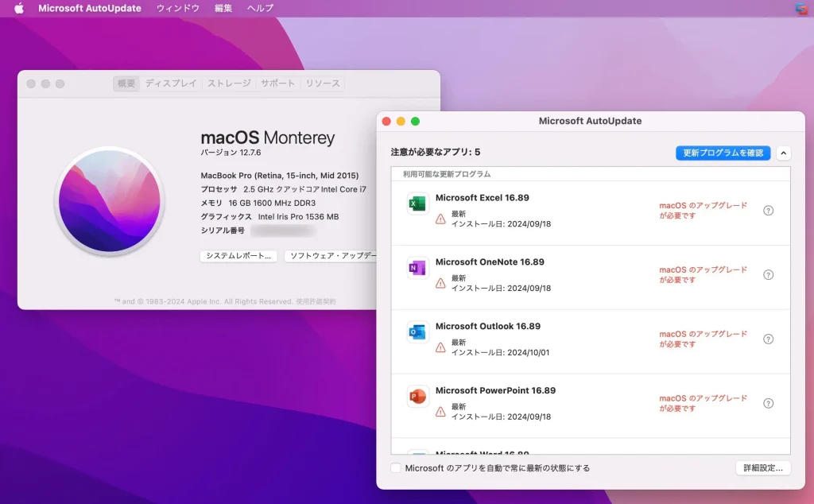
Task: Select the Microsoft OneNote 16.89 row title
Action: 490,262
